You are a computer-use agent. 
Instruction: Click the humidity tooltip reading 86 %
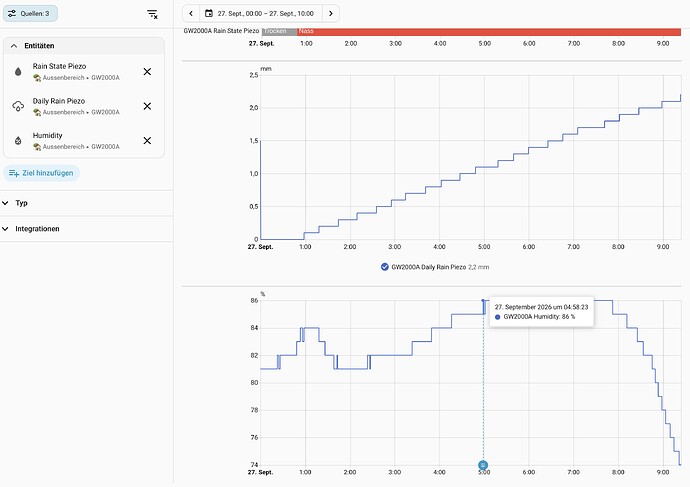541,312
